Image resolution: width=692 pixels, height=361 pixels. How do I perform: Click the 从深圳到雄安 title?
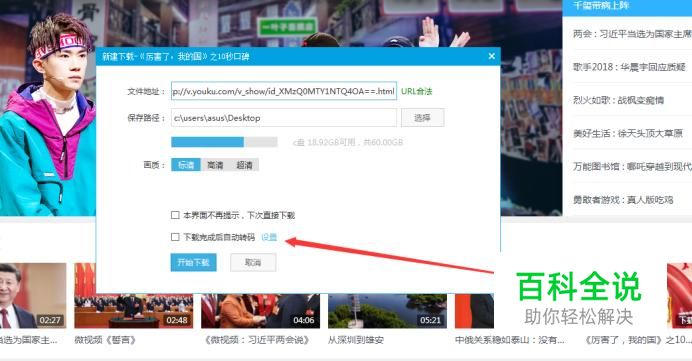[356, 340]
